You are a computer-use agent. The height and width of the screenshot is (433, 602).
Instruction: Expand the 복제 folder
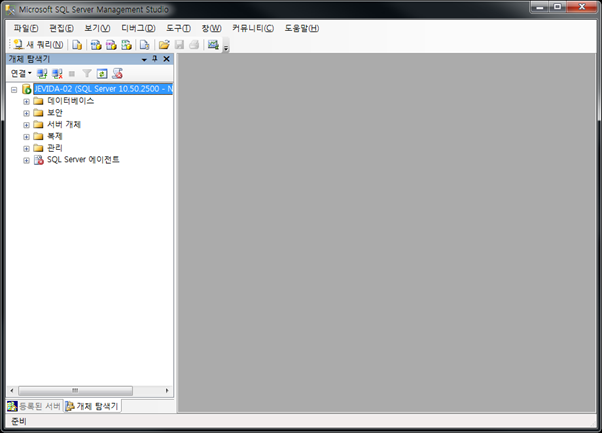(x=26, y=137)
